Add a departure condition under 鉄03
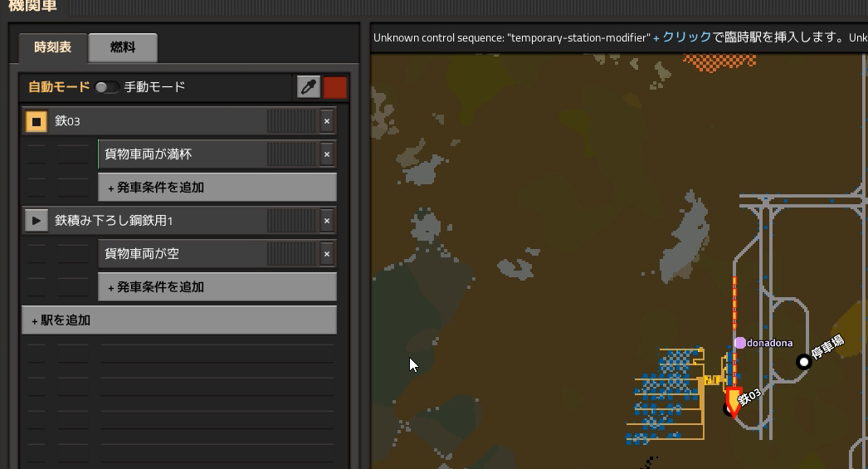 point(217,187)
